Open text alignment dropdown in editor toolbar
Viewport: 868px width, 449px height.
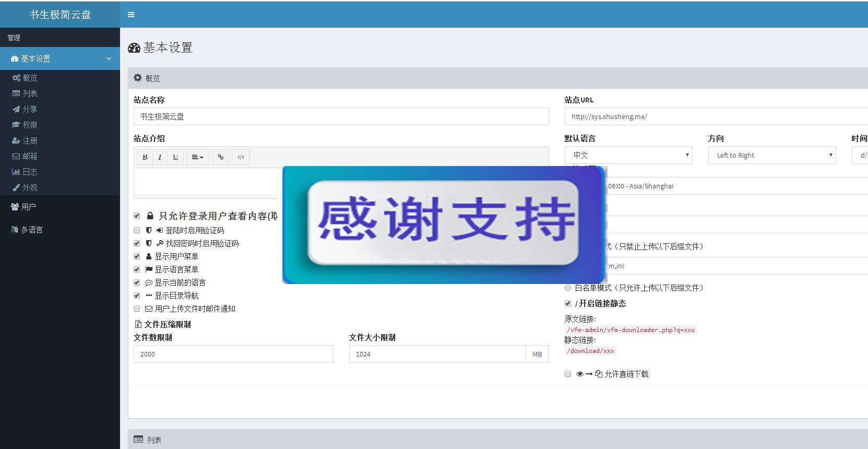click(197, 157)
